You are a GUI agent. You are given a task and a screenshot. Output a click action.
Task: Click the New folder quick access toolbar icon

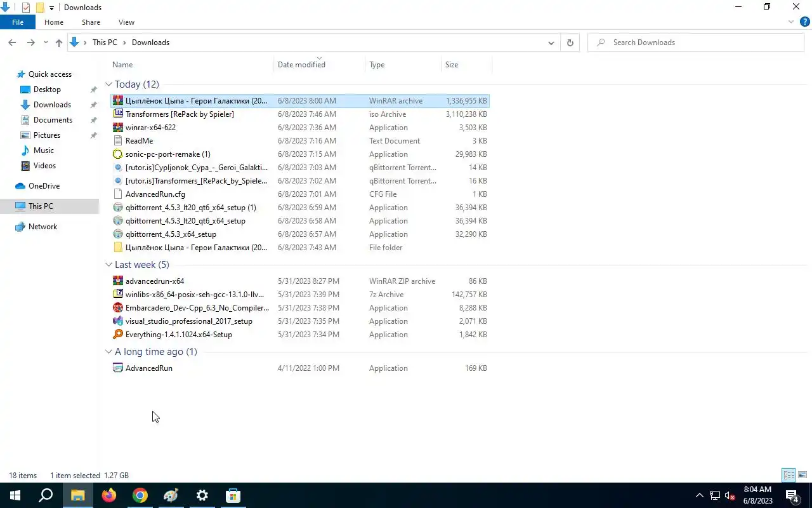pyautogui.click(x=39, y=8)
